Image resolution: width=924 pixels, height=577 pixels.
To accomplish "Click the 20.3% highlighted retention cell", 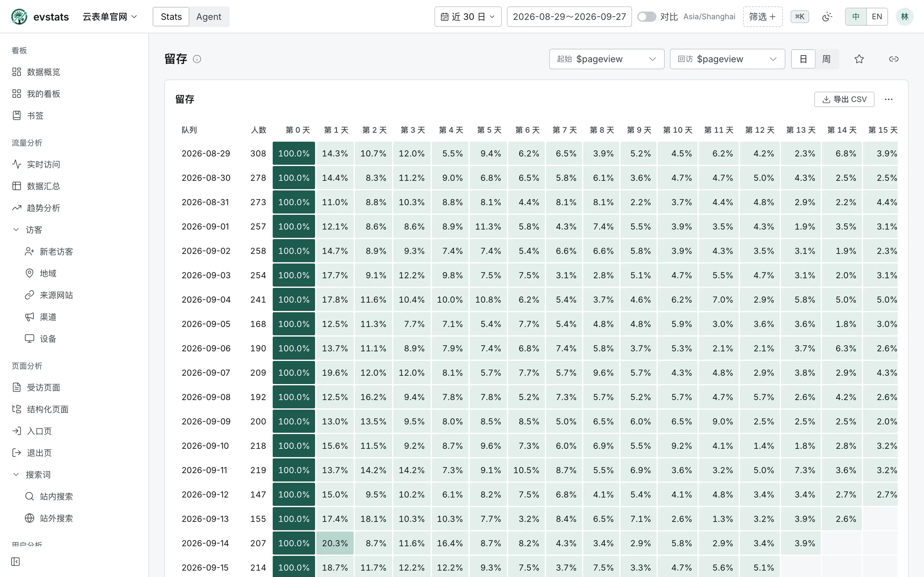I will point(335,543).
